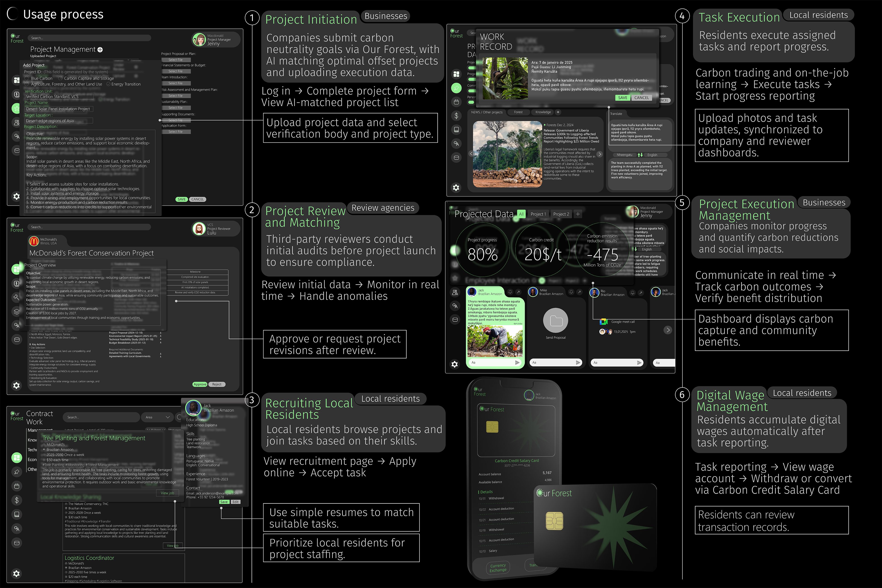Open Rio's chat with the expand arrow
The image size is (882, 588).
point(641,292)
